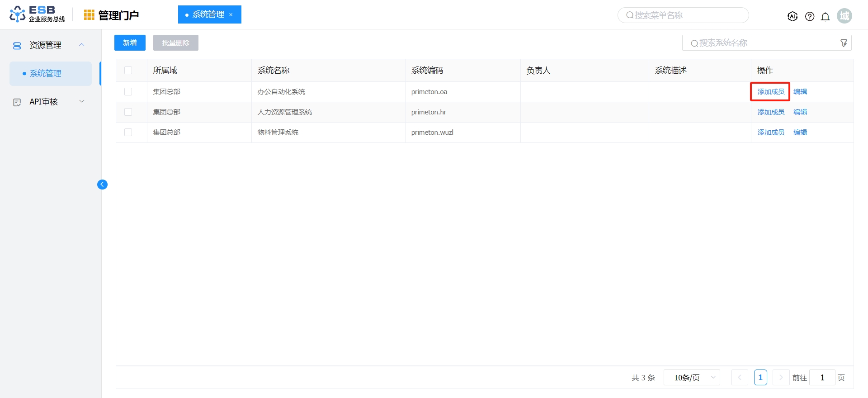Click the AI assistant icon in header
This screenshot has height=398, width=868.
point(792,16)
